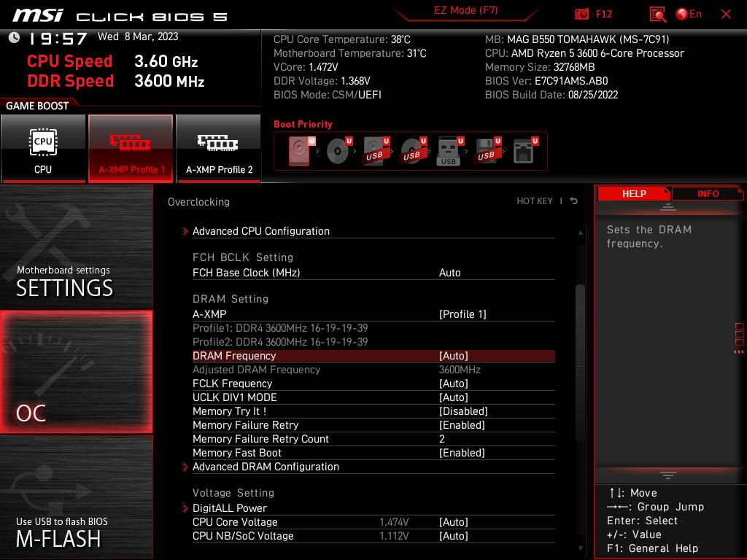Screen dimensions: 747x560
Task: Open A-XMP [Profile 1] dropdown
Action: [x=462, y=314]
